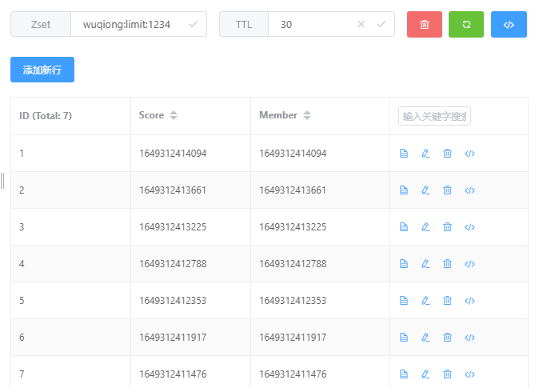Delete row with member 1649312413225

[x=447, y=227]
